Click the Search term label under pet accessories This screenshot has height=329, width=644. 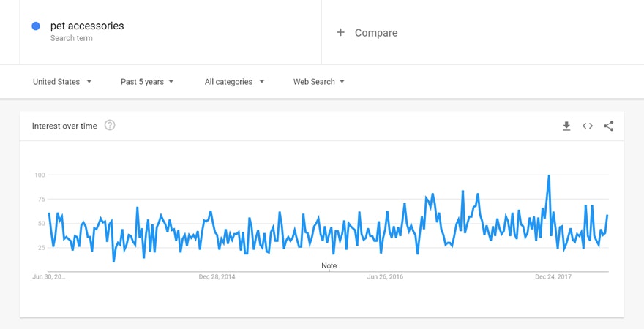[x=72, y=38]
